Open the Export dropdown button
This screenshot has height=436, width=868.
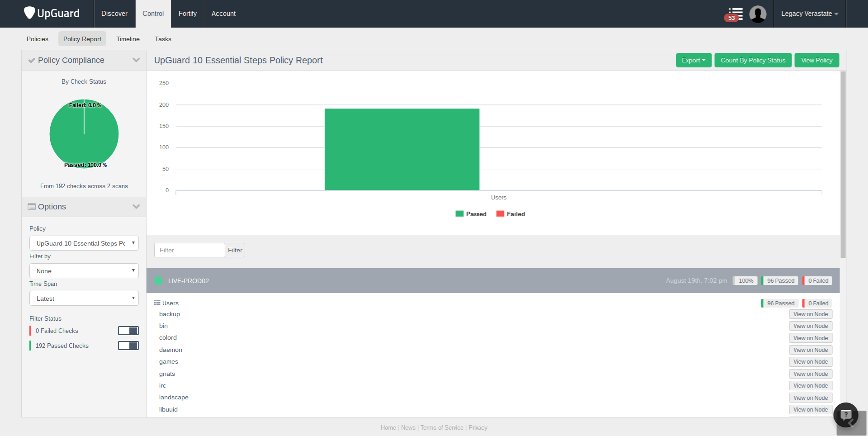click(693, 60)
